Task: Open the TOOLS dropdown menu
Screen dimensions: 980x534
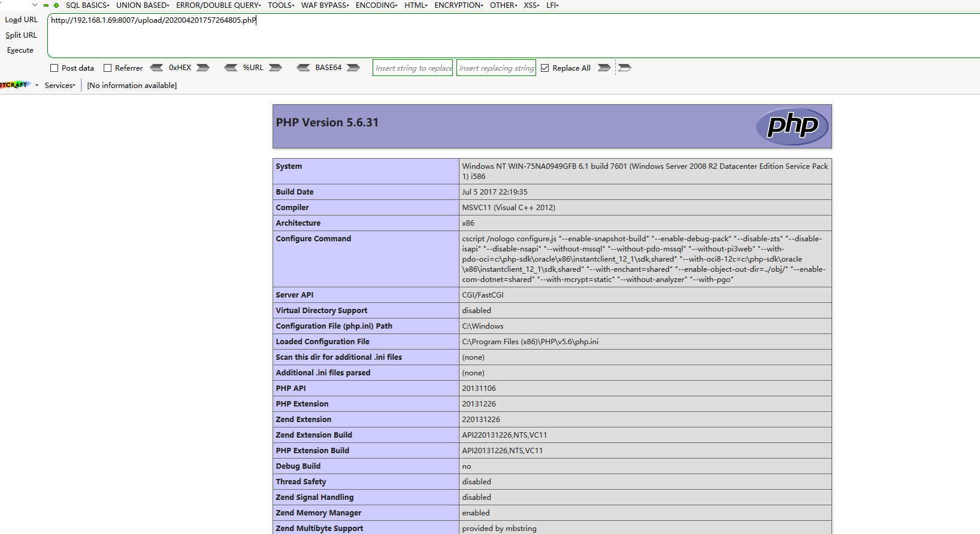Action: 281,5
